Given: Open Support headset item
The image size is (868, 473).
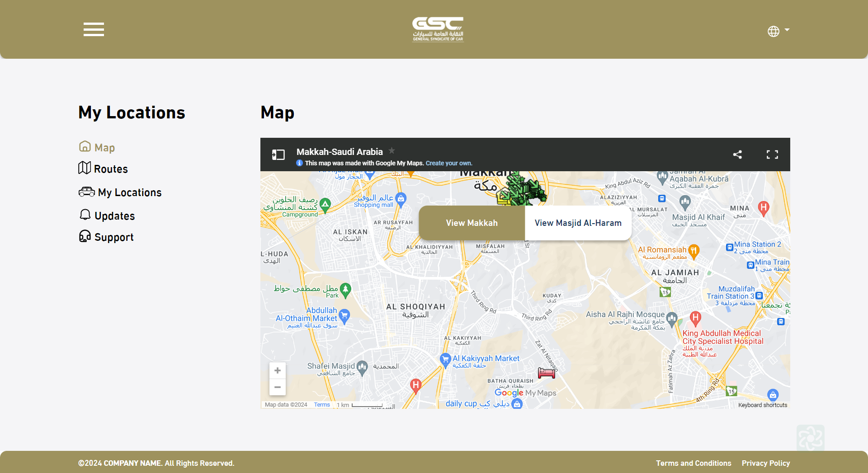Looking at the screenshot, I should 107,237.
